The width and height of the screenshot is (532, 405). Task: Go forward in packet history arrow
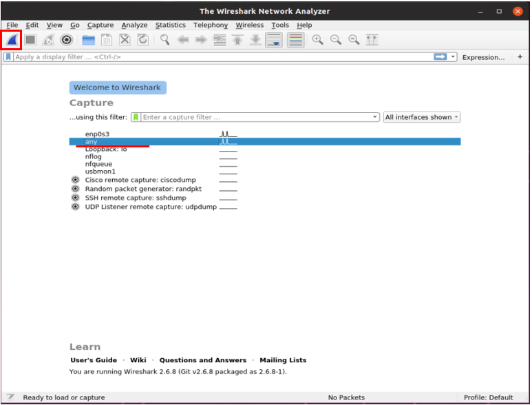click(x=201, y=40)
